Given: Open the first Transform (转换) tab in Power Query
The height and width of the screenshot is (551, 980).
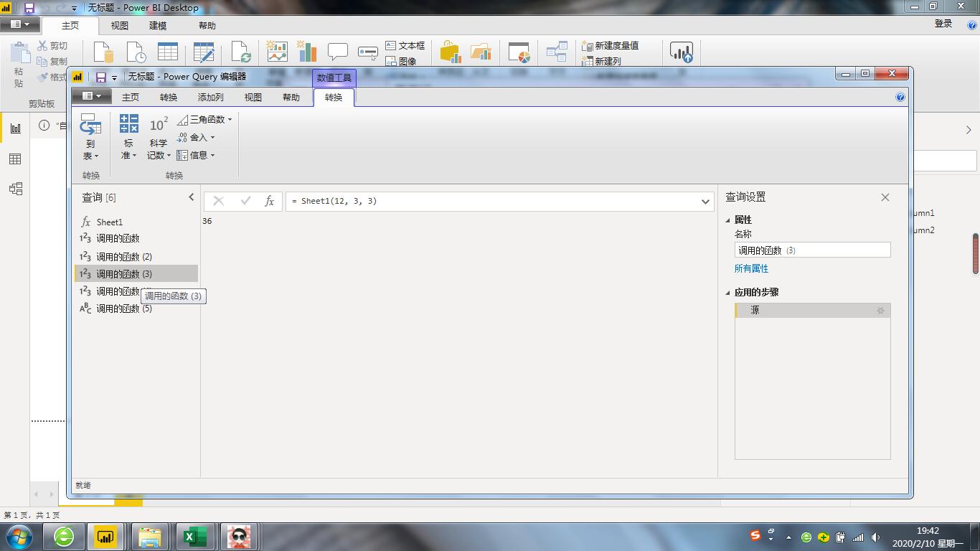Looking at the screenshot, I should 169,98.
